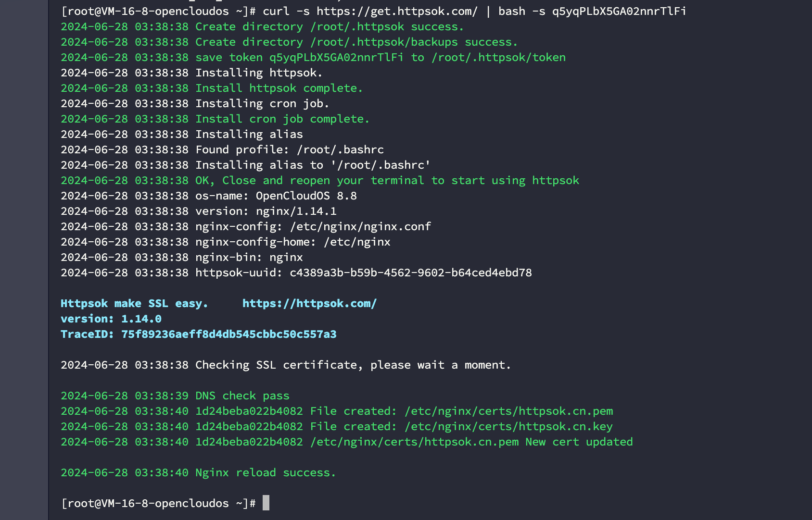Click the 'os-name: OpenCloudOS 8.8' line

pos(209,196)
